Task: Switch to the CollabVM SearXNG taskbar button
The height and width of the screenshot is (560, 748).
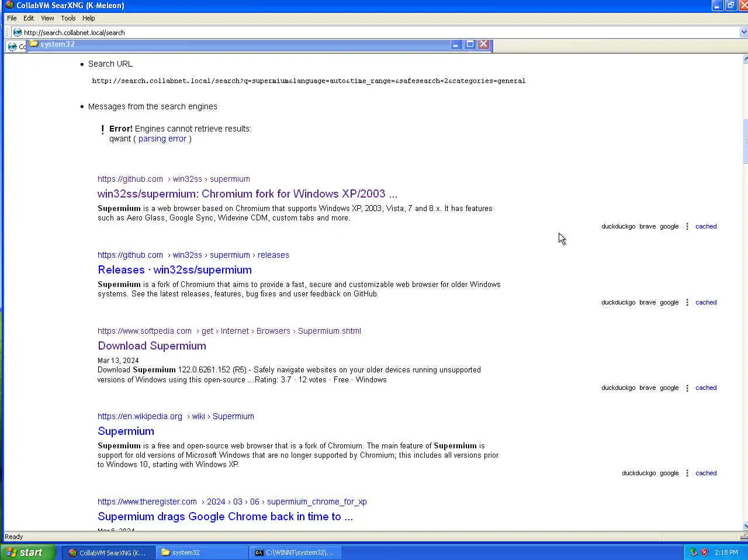Action: point(108,552)
